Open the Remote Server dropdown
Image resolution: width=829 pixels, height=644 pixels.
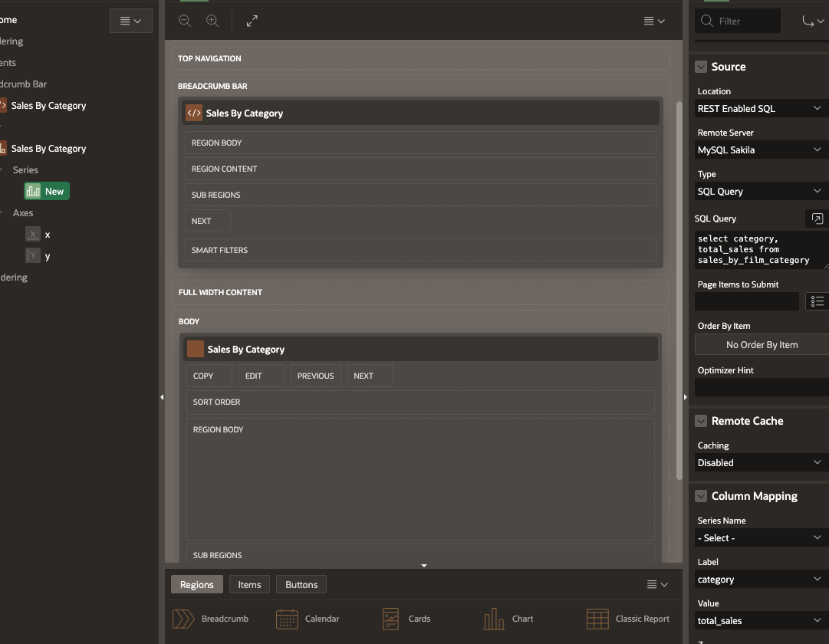(760, 150)
